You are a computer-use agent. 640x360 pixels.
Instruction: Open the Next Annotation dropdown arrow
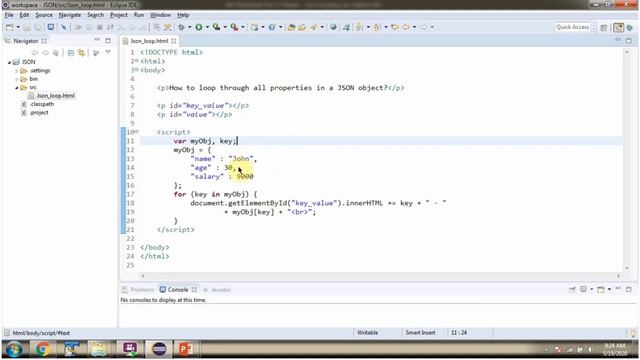coord(368,27)
